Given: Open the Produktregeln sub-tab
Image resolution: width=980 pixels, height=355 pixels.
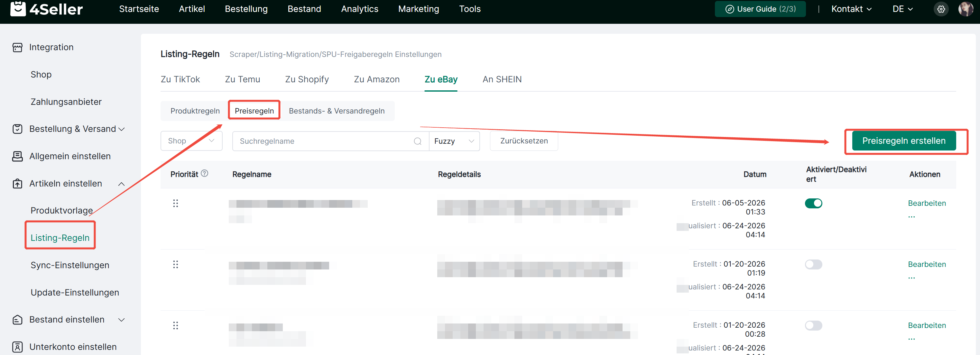Looking at the screenshot, I should pyautogui.click(x=195, y=111).
